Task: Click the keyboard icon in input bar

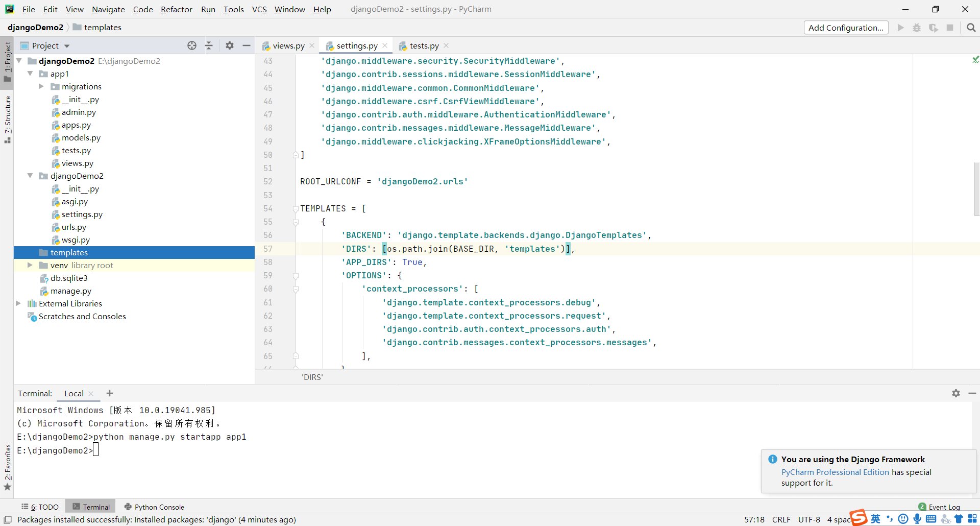Action: tap(931, 519)
